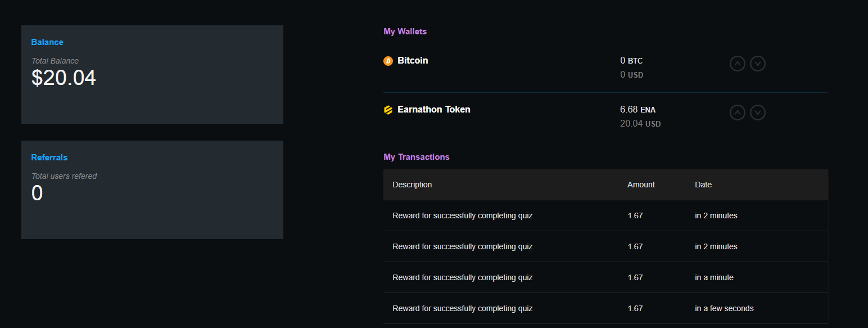Select the Bitcoin wallet name
This screenshot has height=328, width=868.
tap(413, 60)
